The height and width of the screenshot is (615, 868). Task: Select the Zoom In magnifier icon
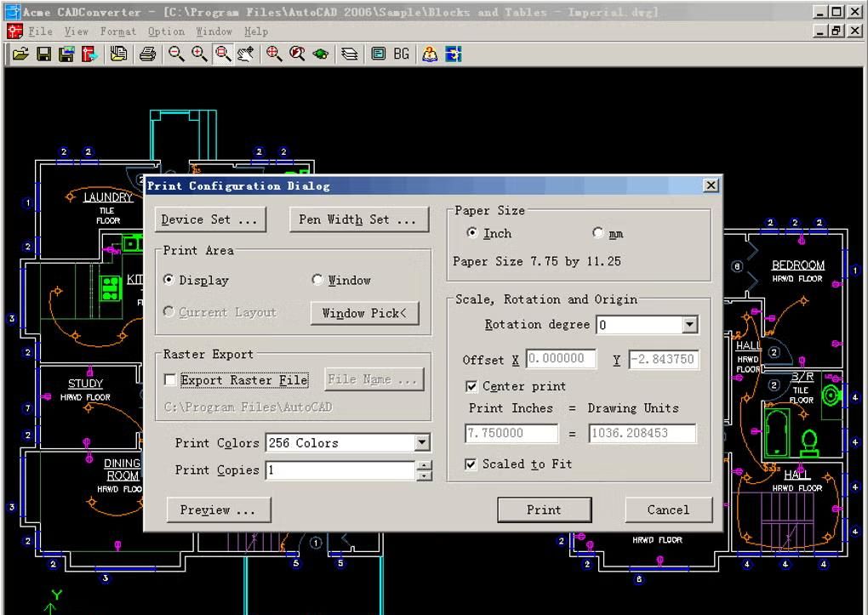click(x=199, y=54)
